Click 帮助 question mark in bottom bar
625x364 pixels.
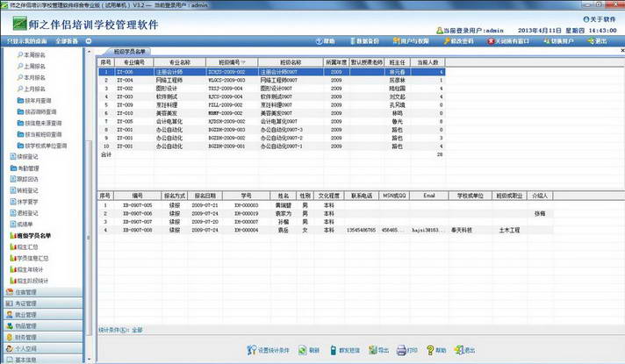click(430, 350)
